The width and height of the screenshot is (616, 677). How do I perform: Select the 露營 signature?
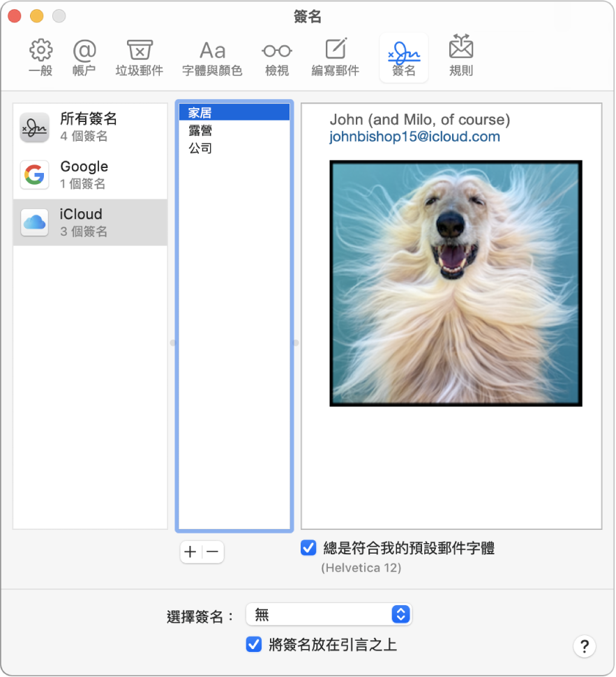pyautogui.click(x=234, y=130)
